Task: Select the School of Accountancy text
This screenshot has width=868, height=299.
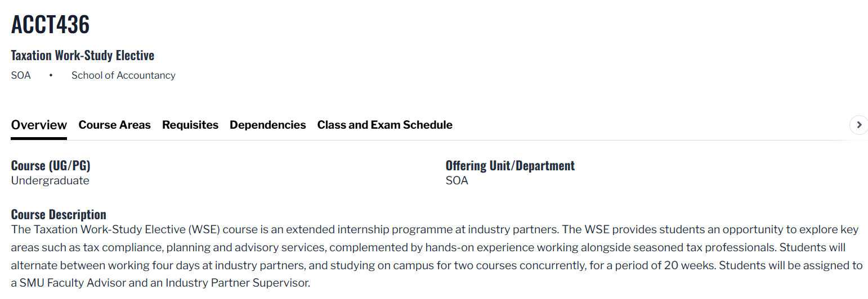Action: click(x=123, y=75)
